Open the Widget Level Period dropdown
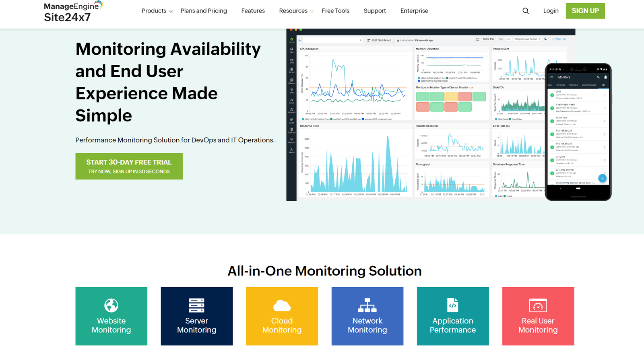 pos(527,39)
